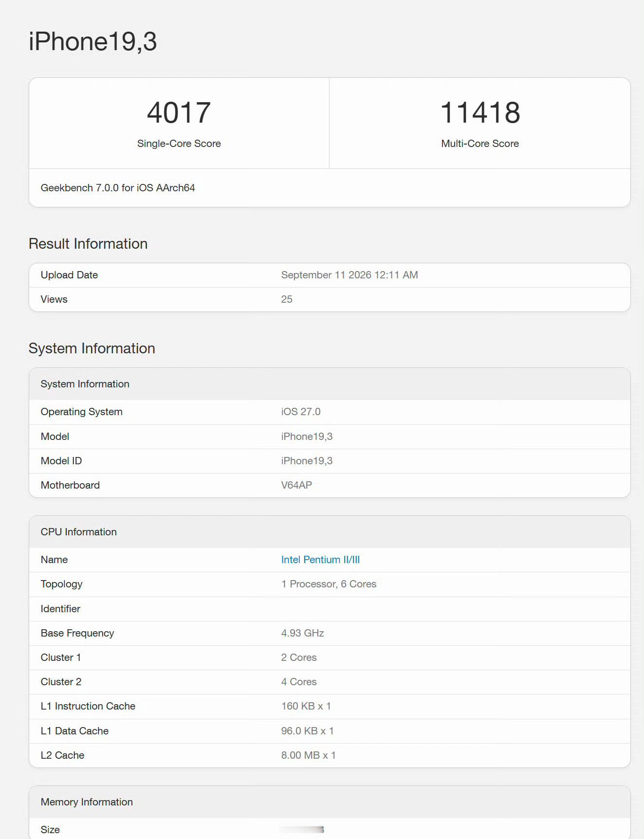Select the 160 KB x 1 value
Screen dimensions: 644x839
tap(306, 706)
